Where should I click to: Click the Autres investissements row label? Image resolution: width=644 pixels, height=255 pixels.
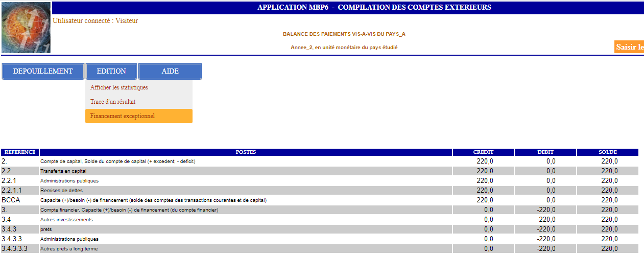click(66, 220)
